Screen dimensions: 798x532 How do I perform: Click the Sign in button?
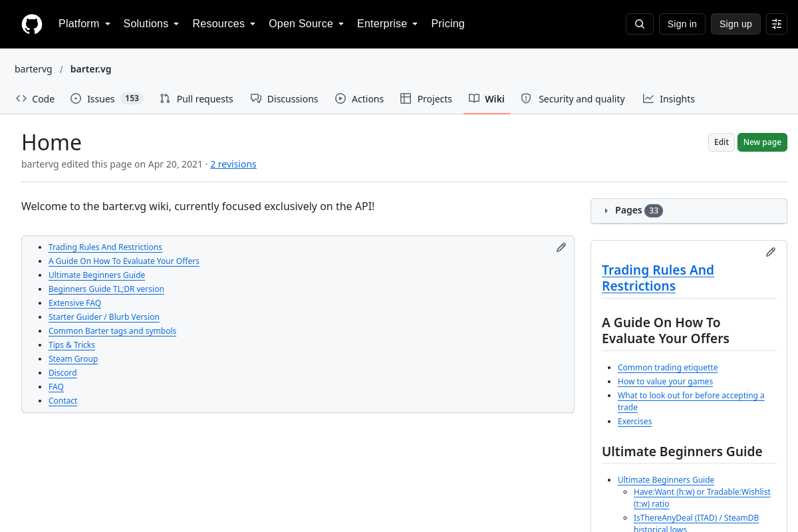tap(682, 24)
